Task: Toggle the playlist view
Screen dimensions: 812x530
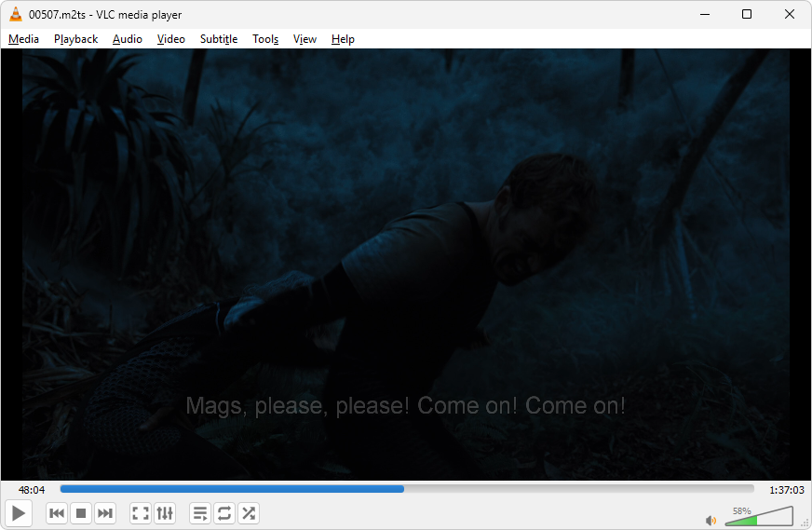Action: click(x=200, y=513)
